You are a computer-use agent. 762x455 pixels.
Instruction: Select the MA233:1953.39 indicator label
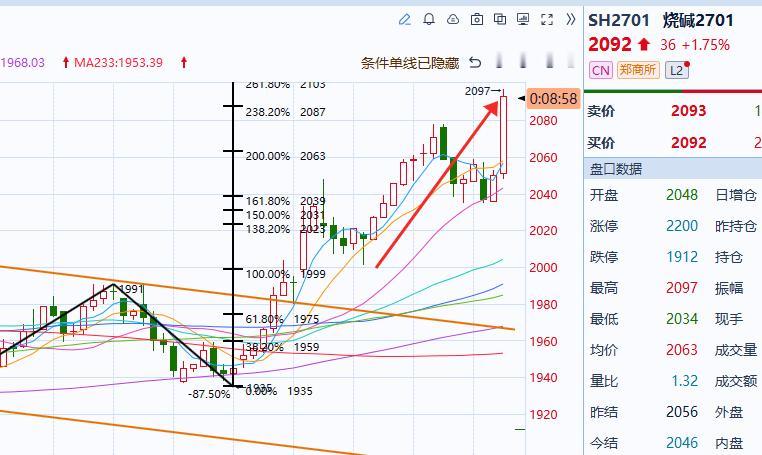click(x=118, y=63)
